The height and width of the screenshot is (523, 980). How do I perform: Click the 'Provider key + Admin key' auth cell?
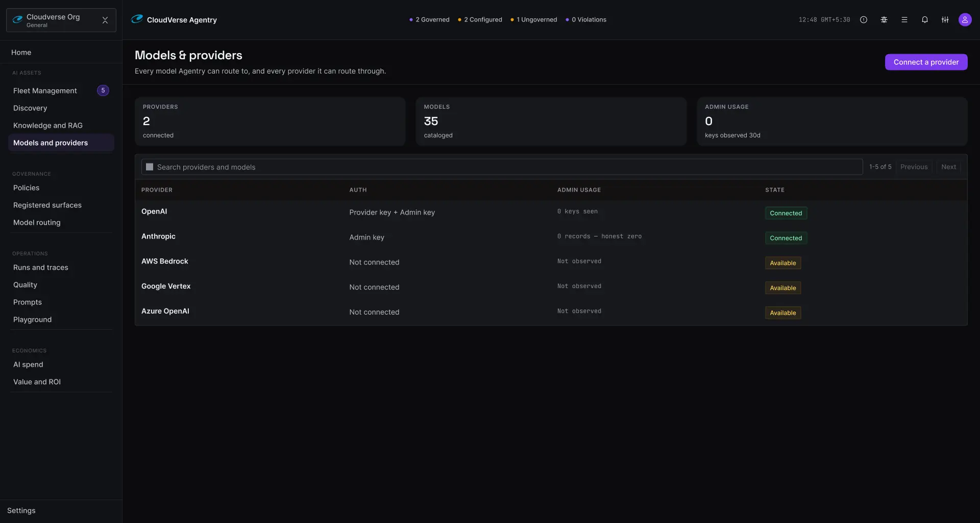pyautogui.click(x=392, y=212)
